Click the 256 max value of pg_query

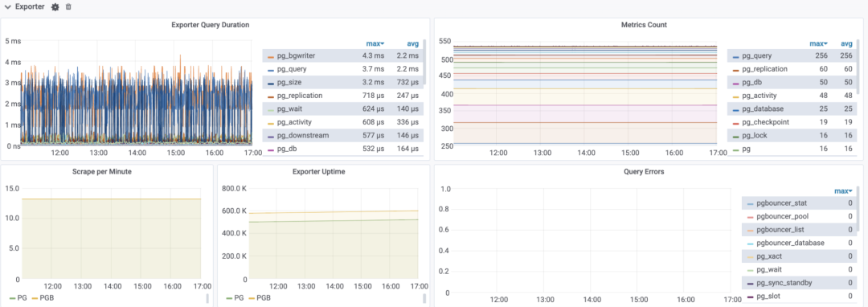coord(821,56)
